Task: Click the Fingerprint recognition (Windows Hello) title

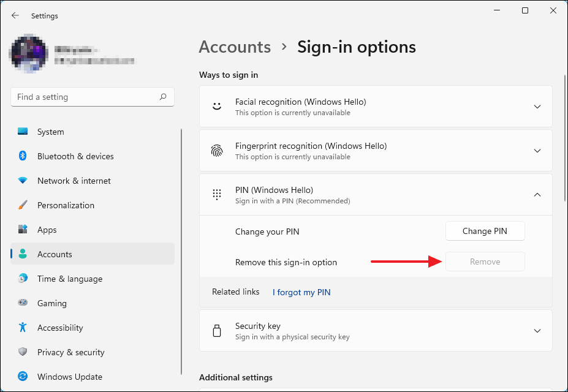Action: click(311, 146)
